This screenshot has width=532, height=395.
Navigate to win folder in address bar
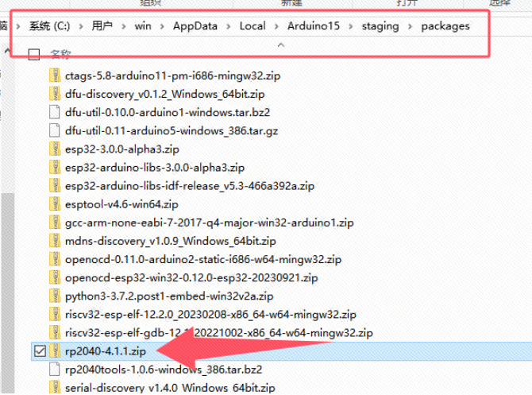[x=143, y=25]
